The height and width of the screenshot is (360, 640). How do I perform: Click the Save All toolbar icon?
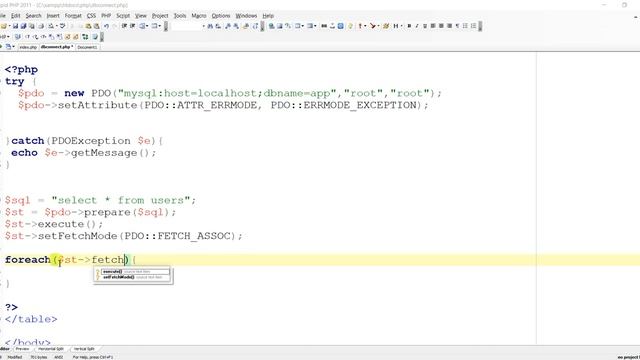pyautogui.click(x=23, y=26)
